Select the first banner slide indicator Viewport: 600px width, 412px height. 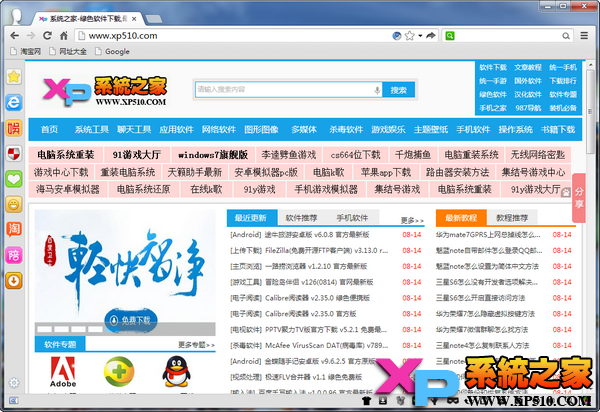point(45,329)
